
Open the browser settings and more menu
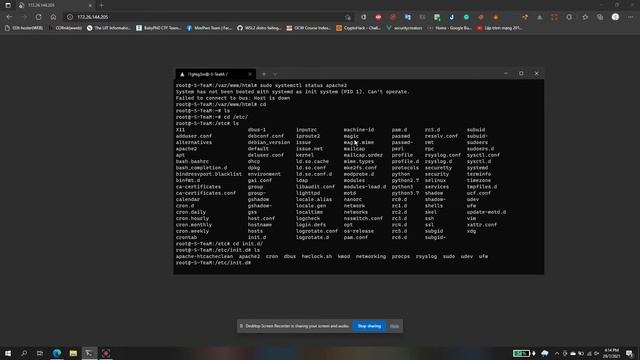pyautogui.click(x=631, y=17)
